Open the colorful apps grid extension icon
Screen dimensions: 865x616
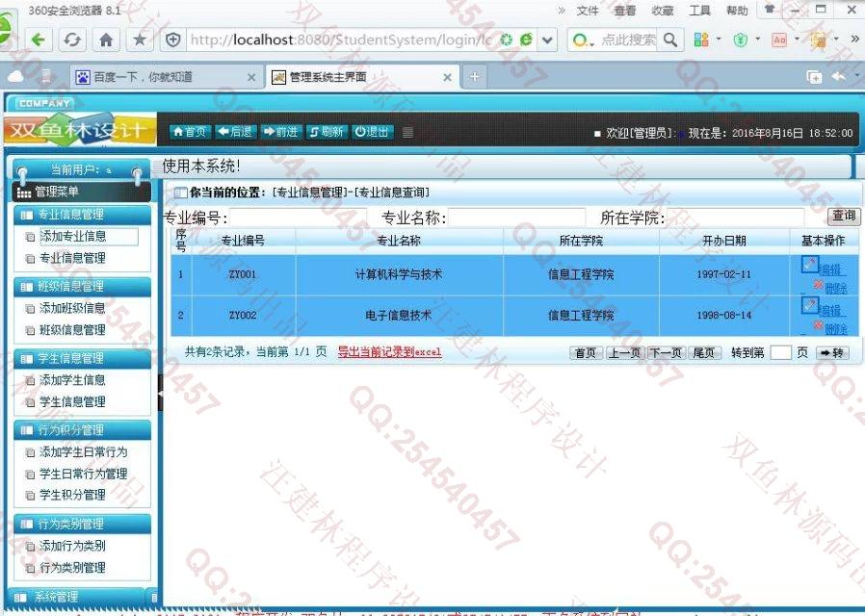point(700,39)
